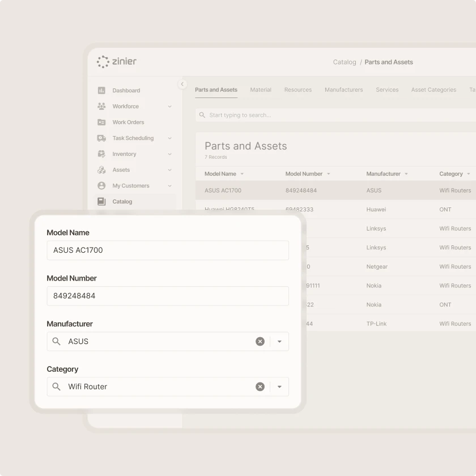Screen dimensions: 476x476
Task: Collapse the sidebar with the arrow button
Action: 182,84
